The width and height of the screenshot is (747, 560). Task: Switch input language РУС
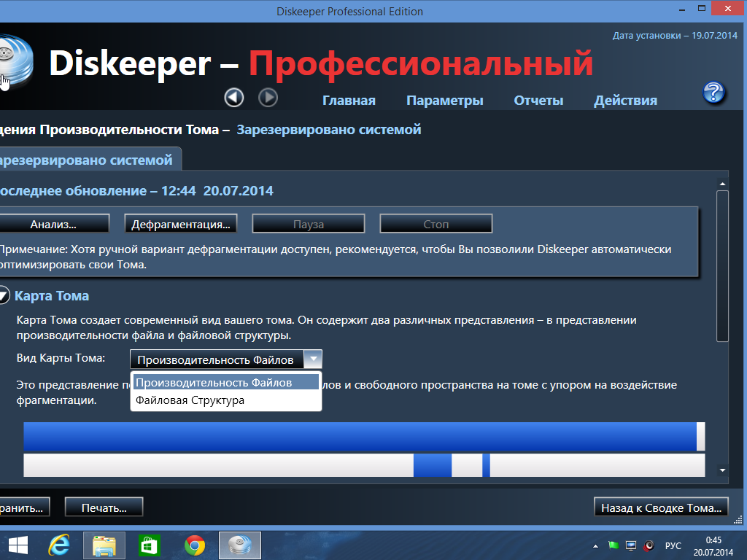click(x=673, y=545)
